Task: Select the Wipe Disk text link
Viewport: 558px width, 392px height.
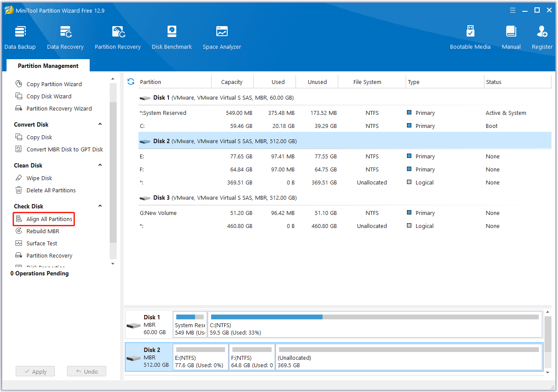Action: 39,178
